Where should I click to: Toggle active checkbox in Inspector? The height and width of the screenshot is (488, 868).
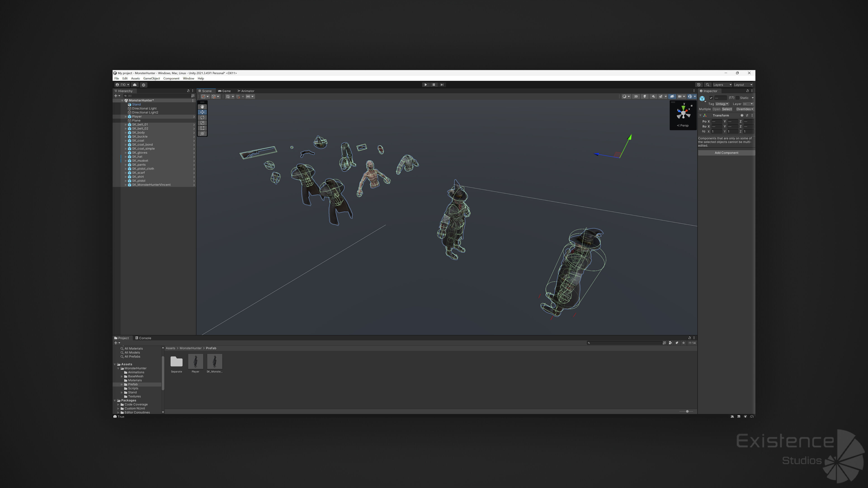click(x=711, y=98)
